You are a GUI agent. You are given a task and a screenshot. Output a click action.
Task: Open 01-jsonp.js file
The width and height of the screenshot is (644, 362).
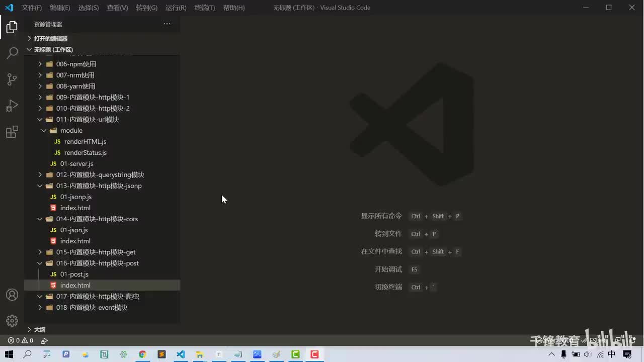[102, 197]
